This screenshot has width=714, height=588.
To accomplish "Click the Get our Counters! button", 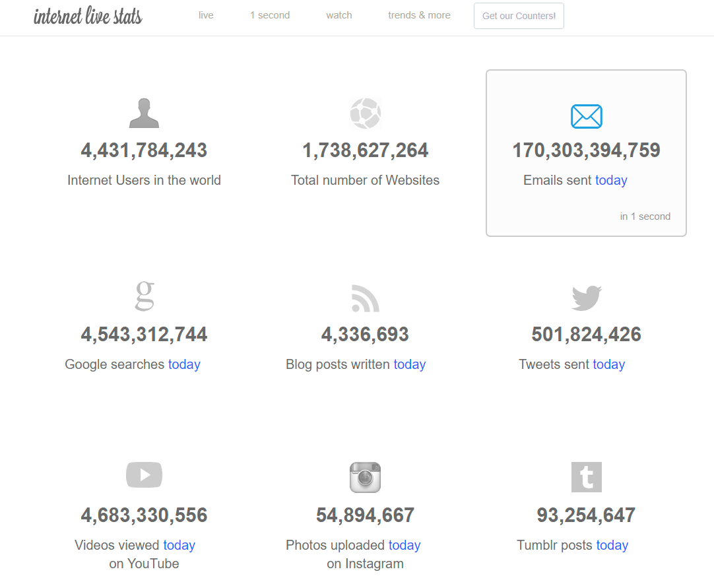I will coord(519,16).
